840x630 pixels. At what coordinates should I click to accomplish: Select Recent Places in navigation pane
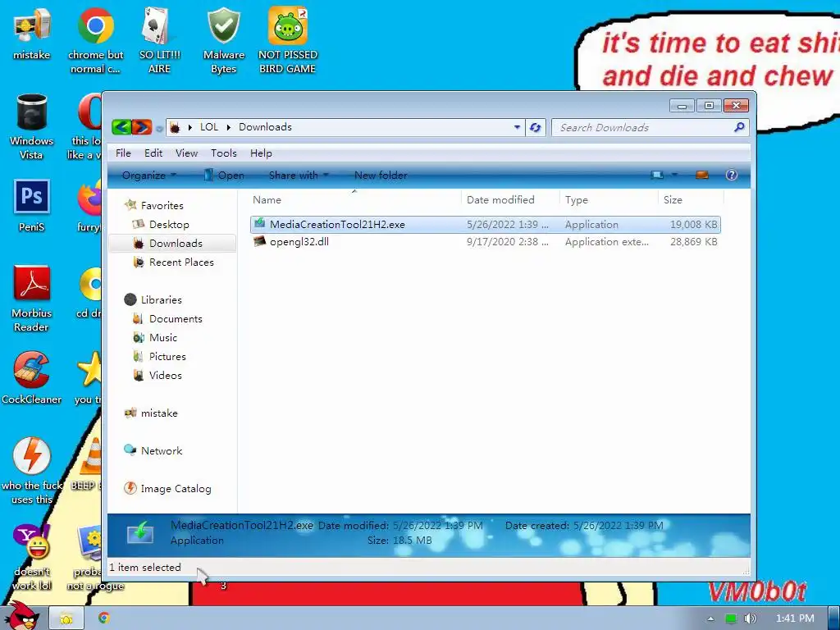tap(181, 262)
